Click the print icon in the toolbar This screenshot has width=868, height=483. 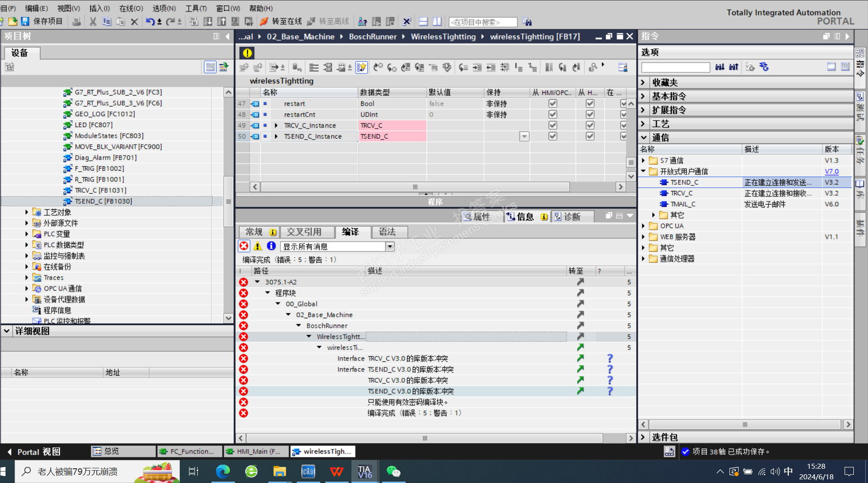[77, 22]
